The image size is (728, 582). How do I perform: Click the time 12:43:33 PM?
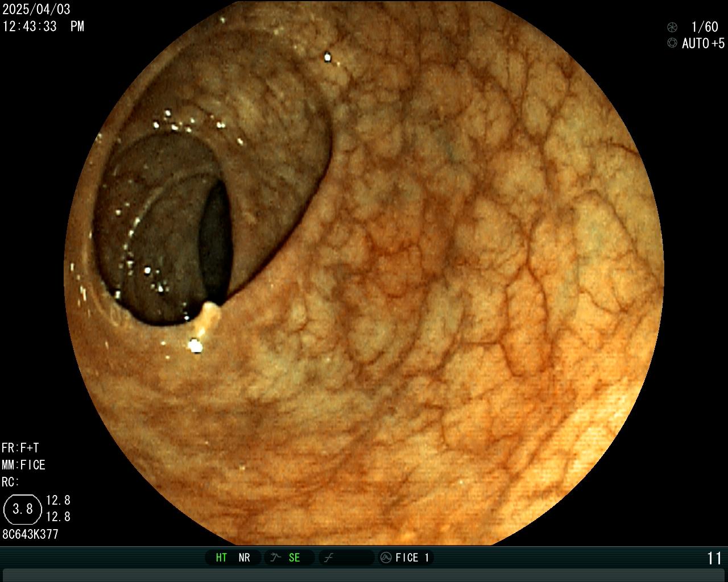pyautogui.click(x=43, y=26)
